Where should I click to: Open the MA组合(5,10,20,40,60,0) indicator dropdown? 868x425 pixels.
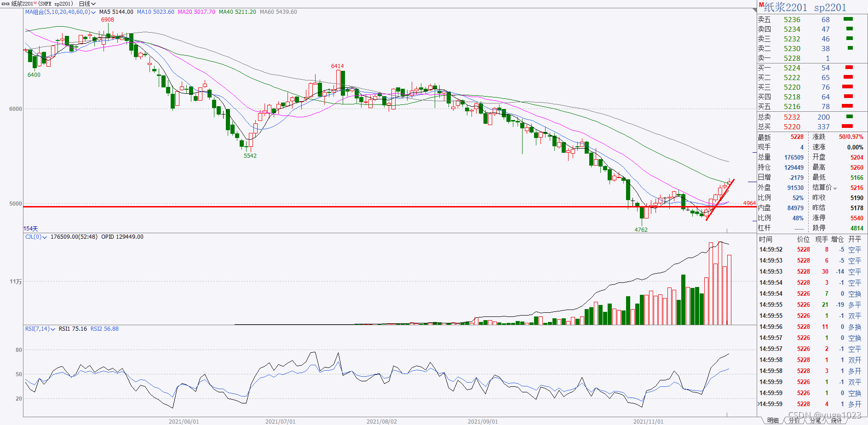click(x=60, y=12)
